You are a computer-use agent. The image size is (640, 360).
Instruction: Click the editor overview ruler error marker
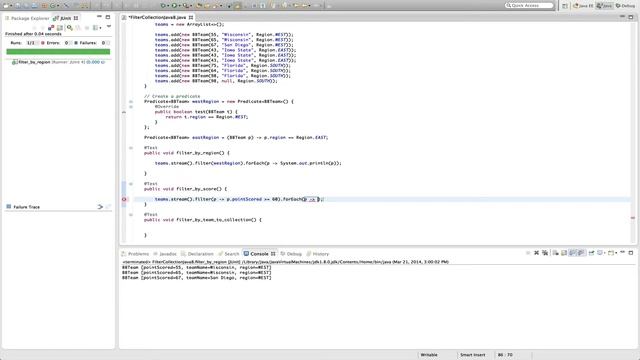[633, 218]
